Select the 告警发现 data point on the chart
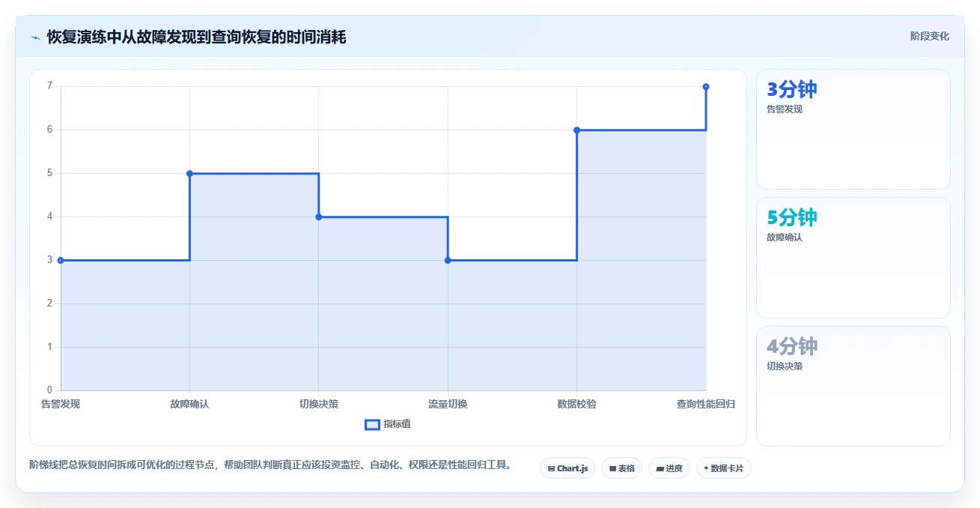 (x=61, y=260)
